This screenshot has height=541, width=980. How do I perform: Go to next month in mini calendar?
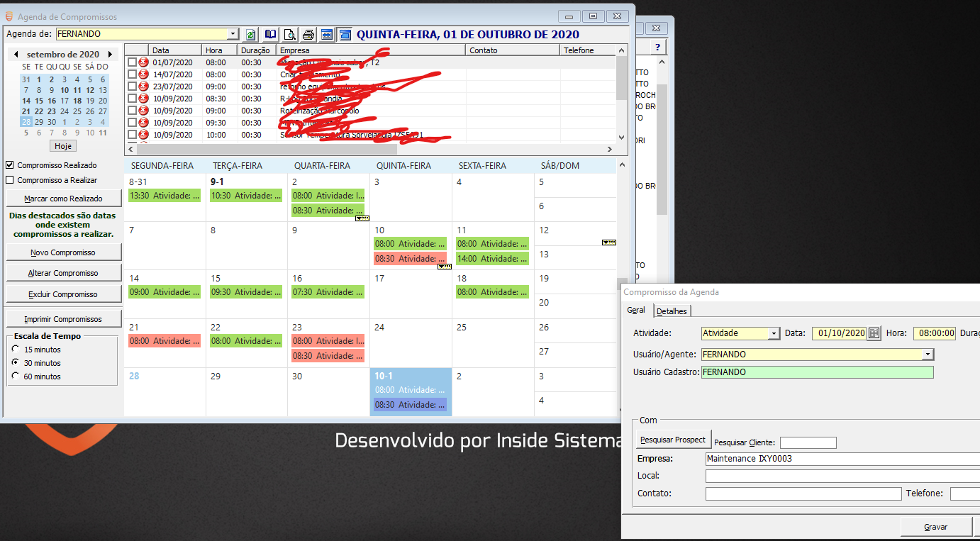point(110,55)
